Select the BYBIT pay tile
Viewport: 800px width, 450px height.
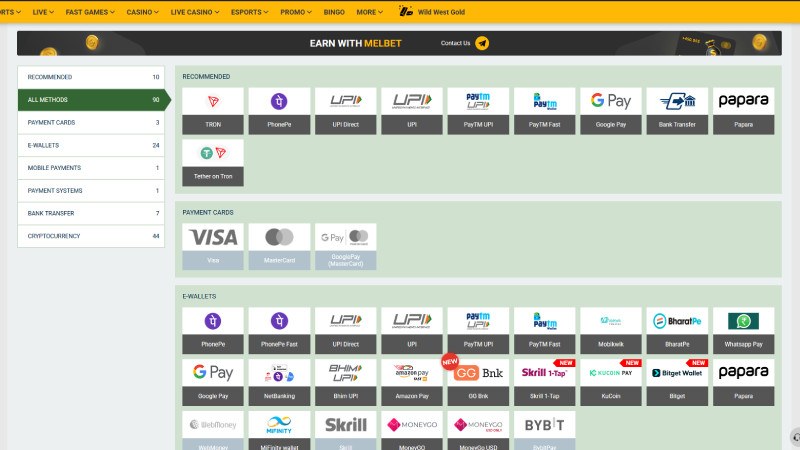(x=544, y=430)
